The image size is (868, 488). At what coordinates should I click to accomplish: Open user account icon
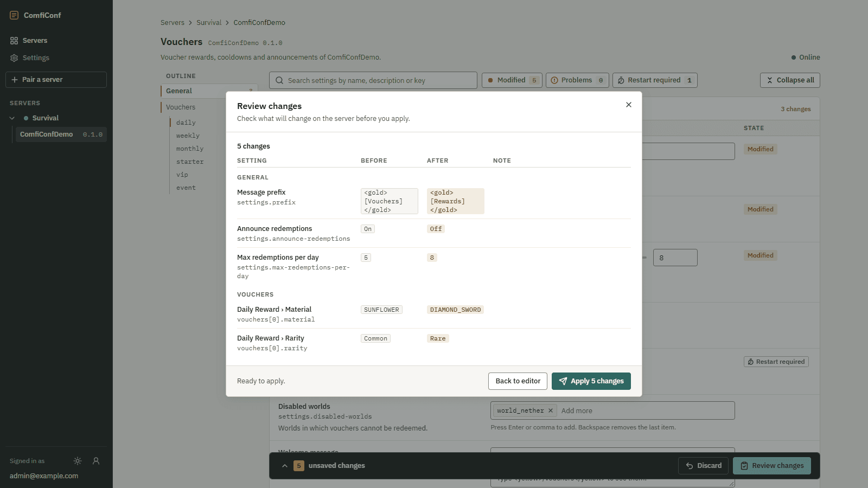click(96, 461)
